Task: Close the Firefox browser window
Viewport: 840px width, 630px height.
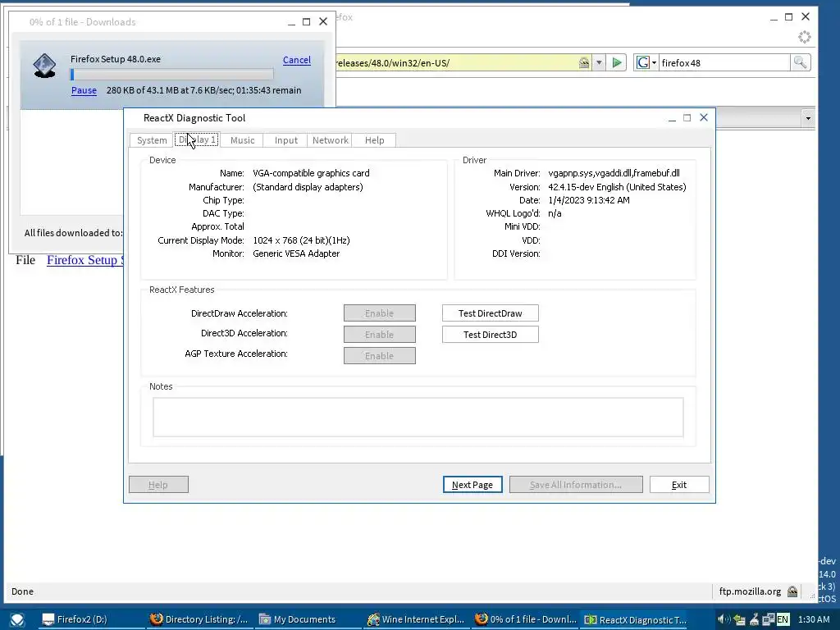Action: pos(806,16)
